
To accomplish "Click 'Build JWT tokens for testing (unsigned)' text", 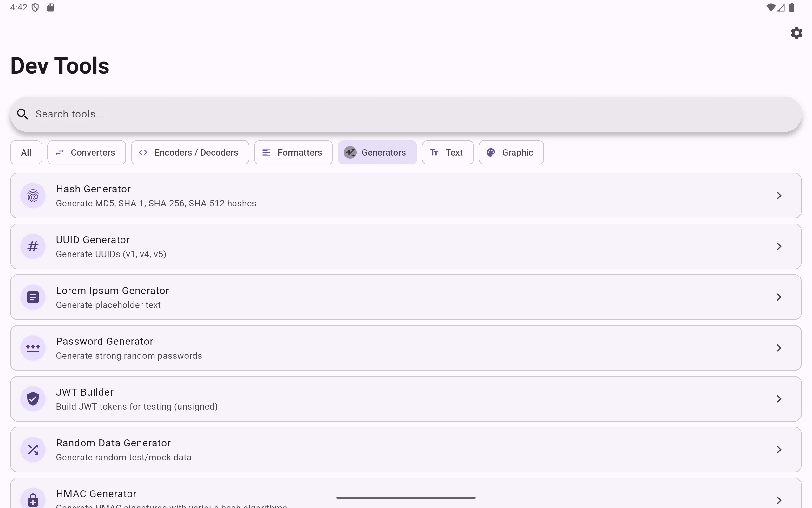I will (137, 406).
